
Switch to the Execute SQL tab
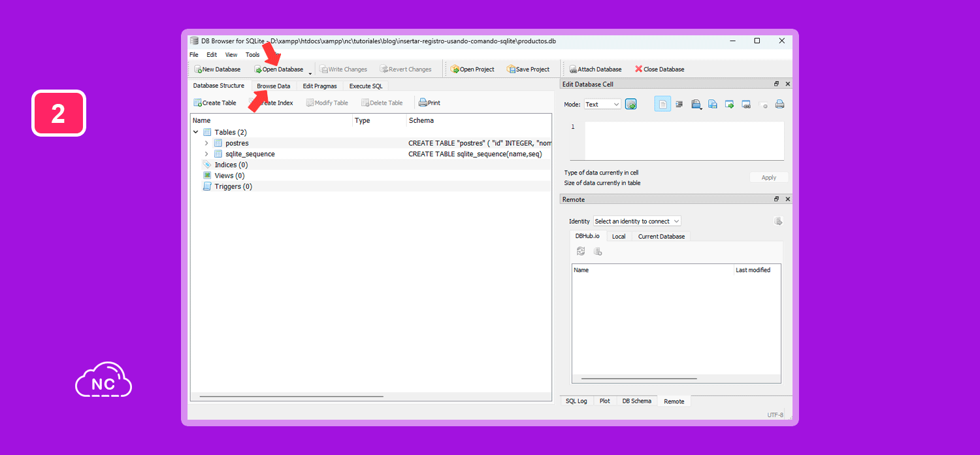[x=366, y=86]
